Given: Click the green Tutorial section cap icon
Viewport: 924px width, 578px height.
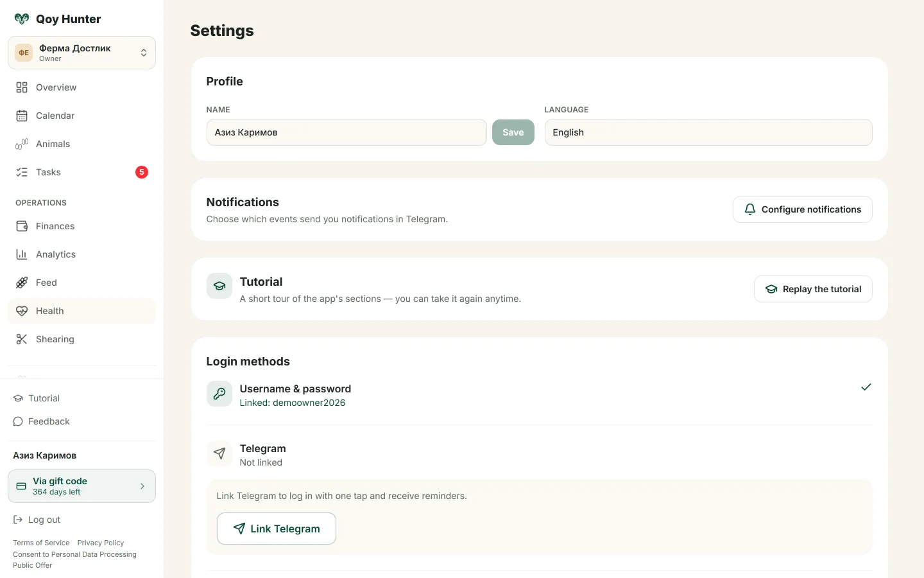Looking at the screenshot, I should [x=219, y=286].
